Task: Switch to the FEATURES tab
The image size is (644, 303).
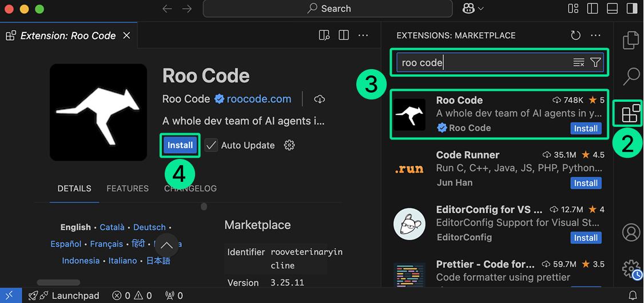Action: coord(128,189)
